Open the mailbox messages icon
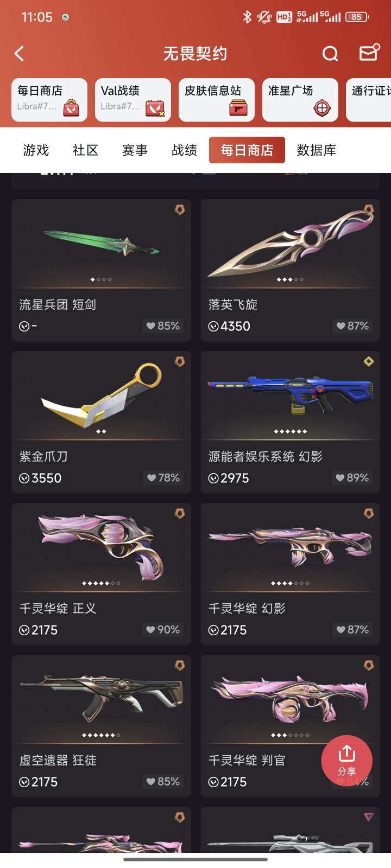391x868 pixels. coord(369,53)
